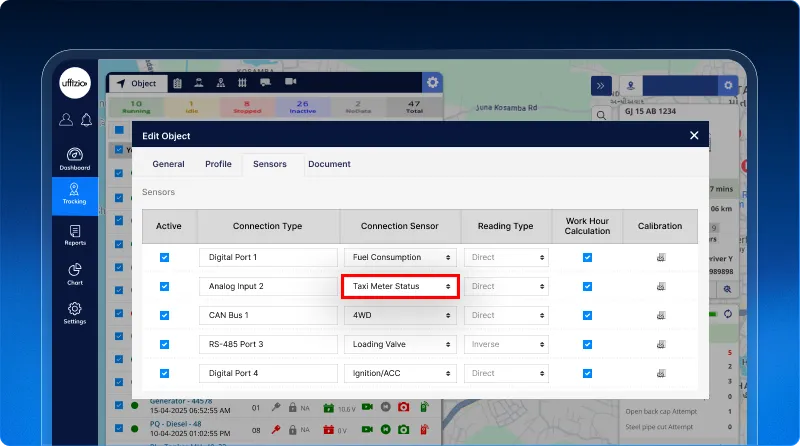Open calibration for Digital Port 1 row

point(661,257)
